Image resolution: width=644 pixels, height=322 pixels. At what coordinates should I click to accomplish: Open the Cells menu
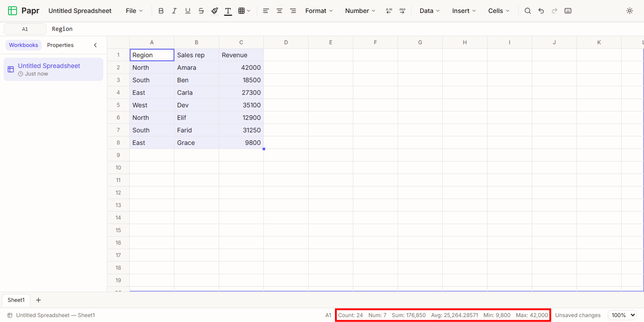[499, 11]
